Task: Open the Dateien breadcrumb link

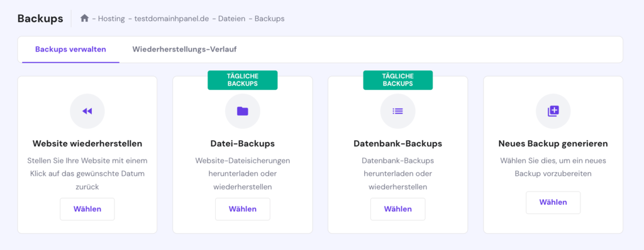Action: (x=231, y=19)
